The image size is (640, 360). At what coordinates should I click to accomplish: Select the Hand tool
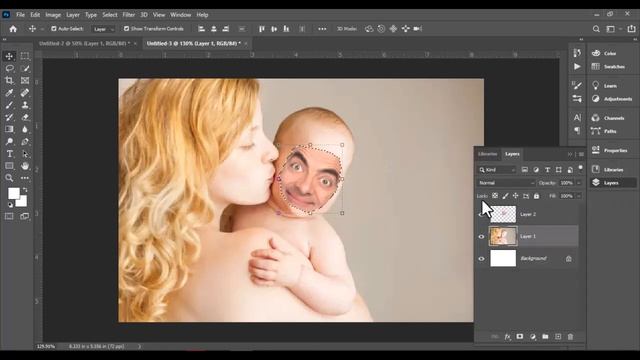point(25,166)
